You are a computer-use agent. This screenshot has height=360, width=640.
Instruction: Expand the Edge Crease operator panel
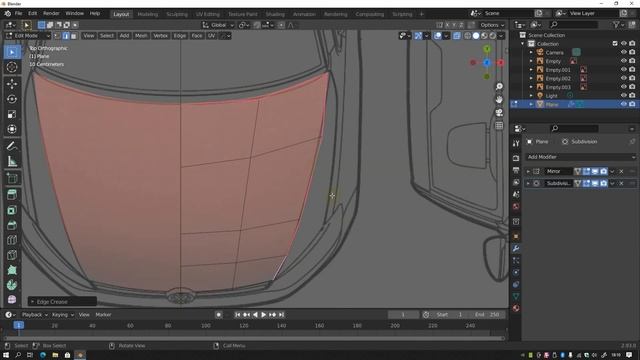point(33,302)
